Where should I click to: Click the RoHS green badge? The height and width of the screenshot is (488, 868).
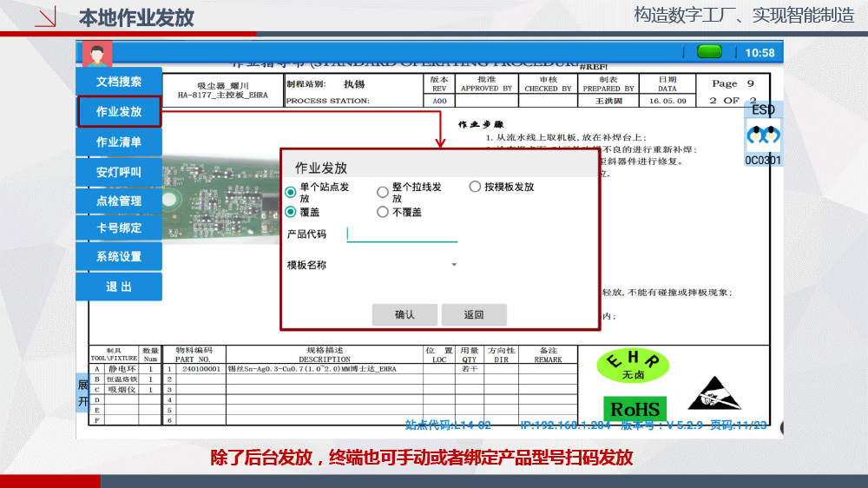(635, 409)
